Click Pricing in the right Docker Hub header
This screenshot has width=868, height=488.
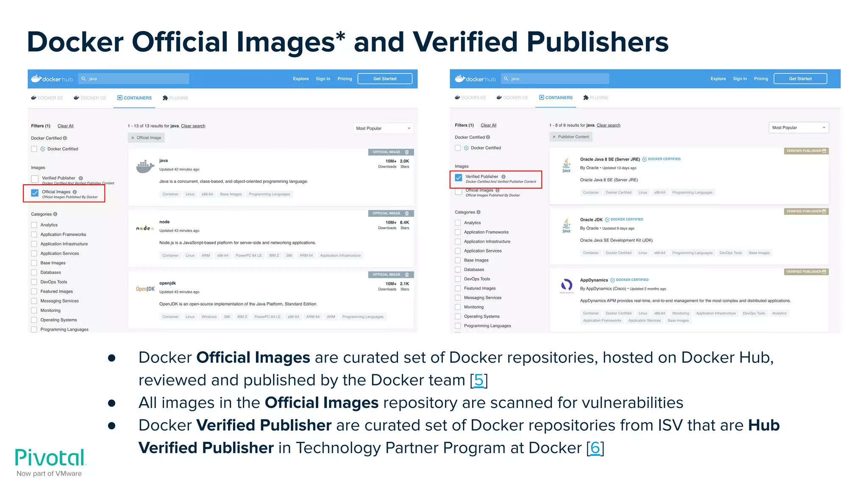pos(761,79)
